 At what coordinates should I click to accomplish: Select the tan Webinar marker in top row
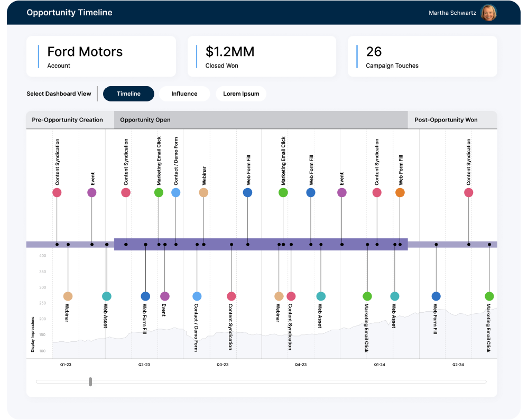click(203, 192)
